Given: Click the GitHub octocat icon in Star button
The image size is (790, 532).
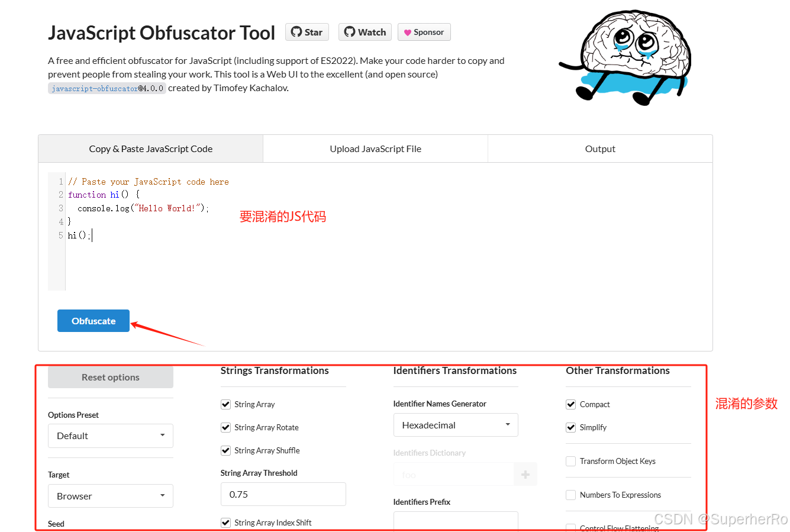Looking at the screenshot, I should pyautogui.click(x=296, y=32).
